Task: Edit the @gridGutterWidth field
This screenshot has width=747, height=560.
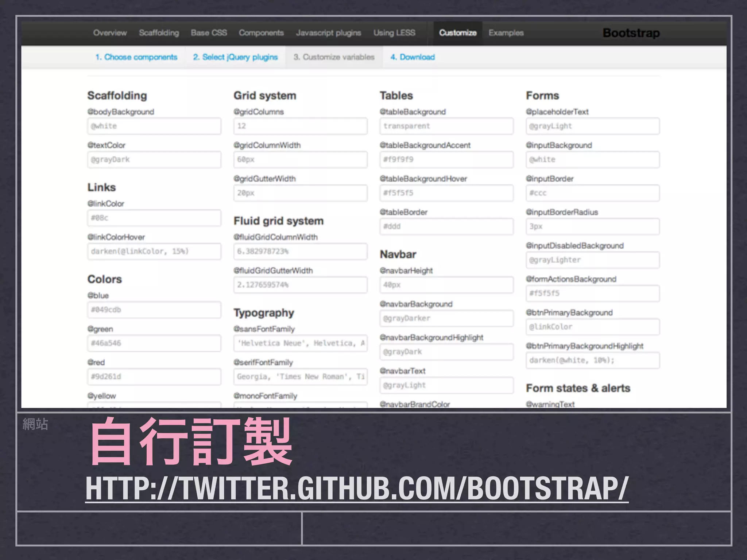Action: coord(301,193)
